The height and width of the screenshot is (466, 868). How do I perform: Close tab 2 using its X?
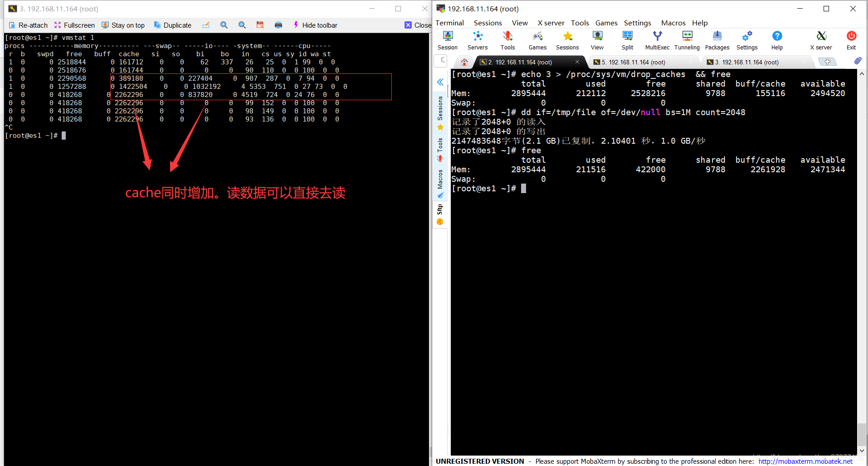click(x=577, y=62)
